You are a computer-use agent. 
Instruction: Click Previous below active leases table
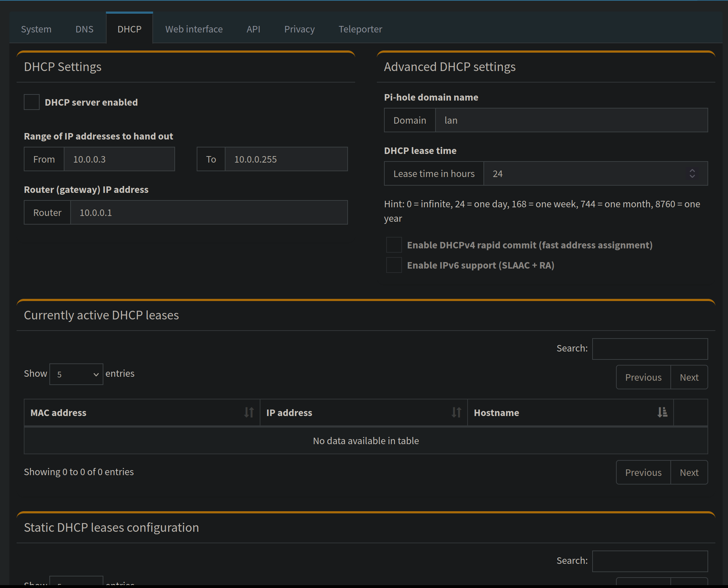[643, 472]
